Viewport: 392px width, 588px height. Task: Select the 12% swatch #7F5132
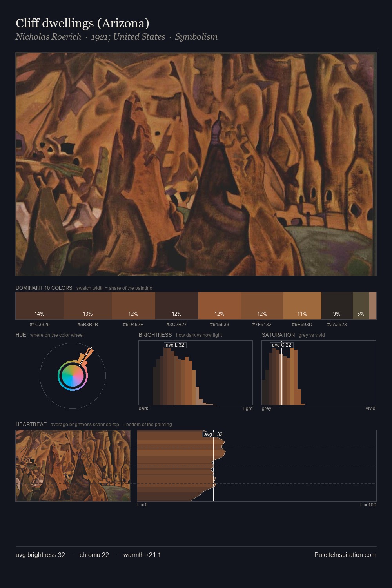[x=262, y=306]
